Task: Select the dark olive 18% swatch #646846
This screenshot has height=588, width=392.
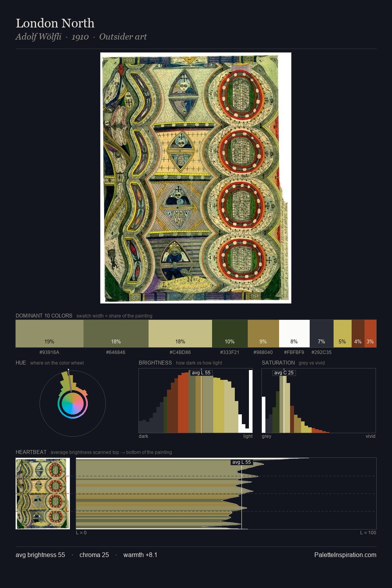Action: point(116,334)
